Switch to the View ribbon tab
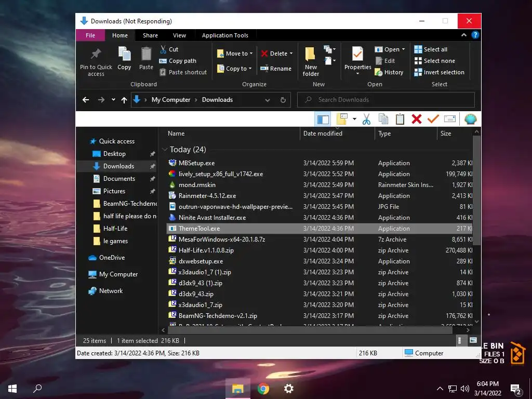The image size is (532, 399). point(179,35)
